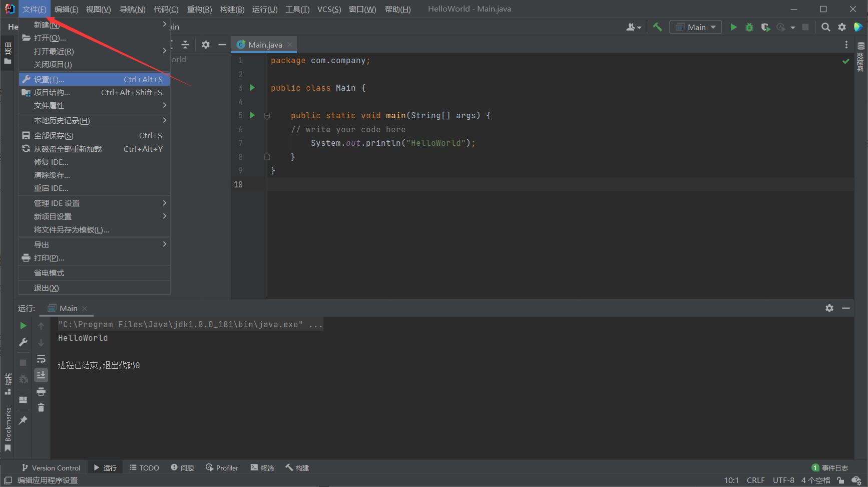Print the console output with printer icon
This screenshot has width=868, height=487.
[x=41, y=391]
